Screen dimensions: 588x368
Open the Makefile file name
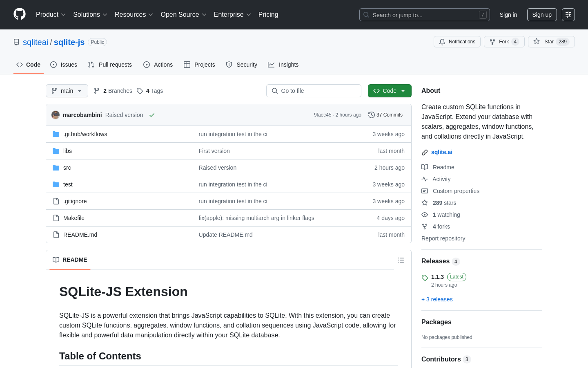(x=74, y=218)
